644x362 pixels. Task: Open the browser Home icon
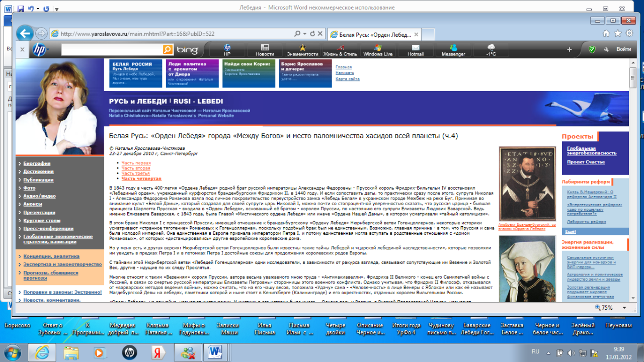tap(606, 33)
